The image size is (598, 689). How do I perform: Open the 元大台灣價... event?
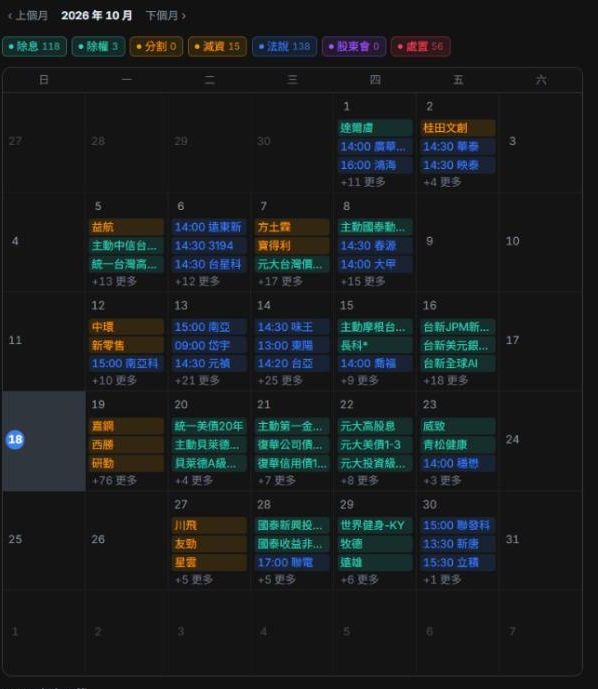pos(292,264)
